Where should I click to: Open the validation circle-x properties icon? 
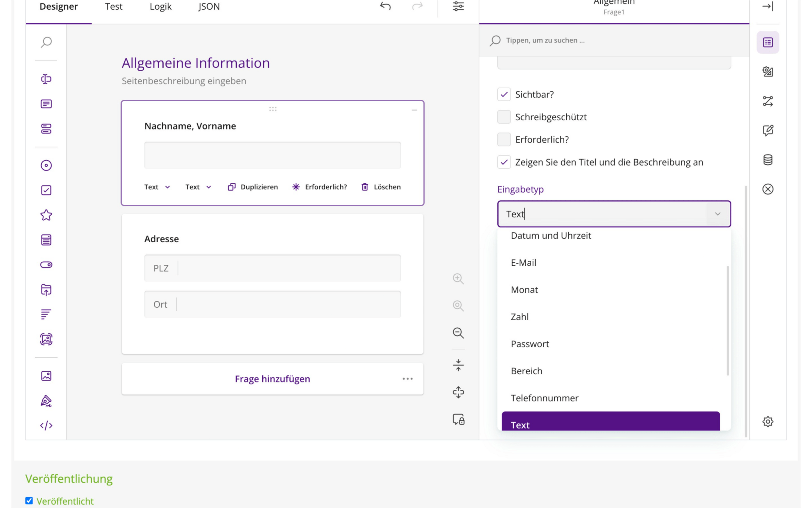pyautogui.click(x=768, y=189)
